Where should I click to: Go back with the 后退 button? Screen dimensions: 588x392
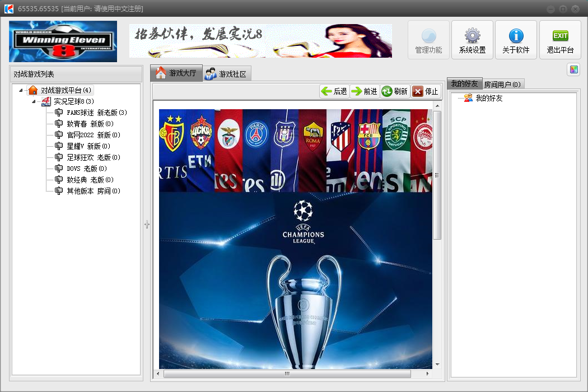tap(334, 91)
